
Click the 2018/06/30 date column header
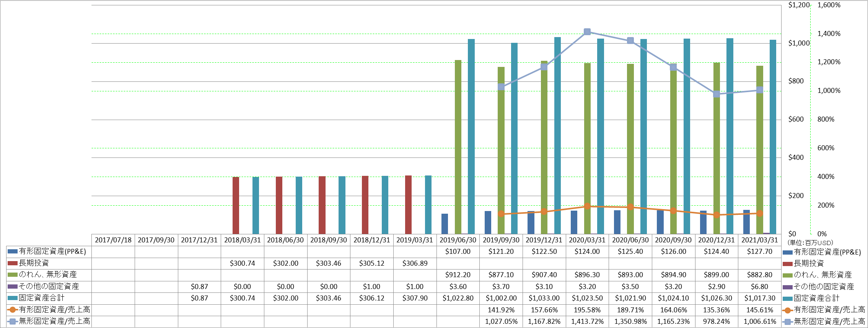[x=285, y=240]
